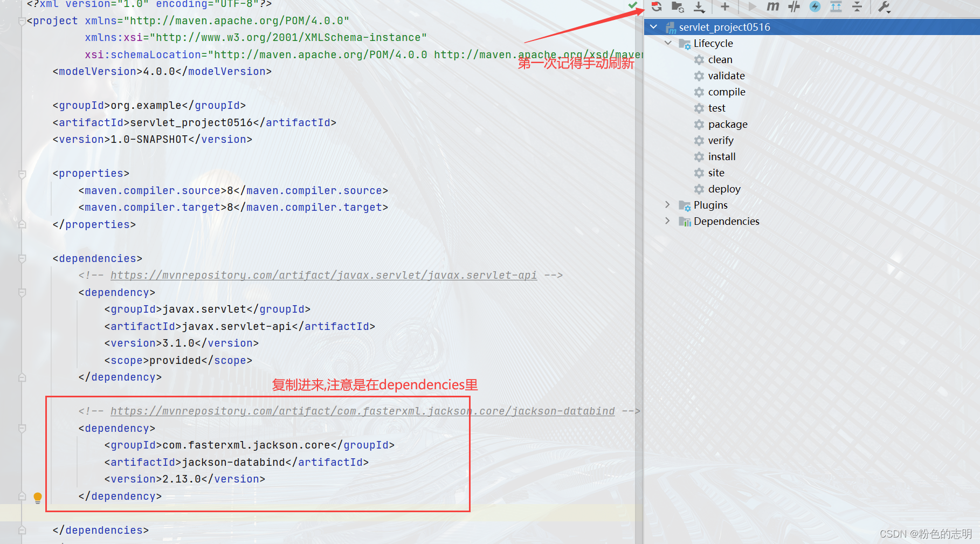Click the green inspection checkmark
This screenshot has width=980, height=544.
click(x=633, y=5)
